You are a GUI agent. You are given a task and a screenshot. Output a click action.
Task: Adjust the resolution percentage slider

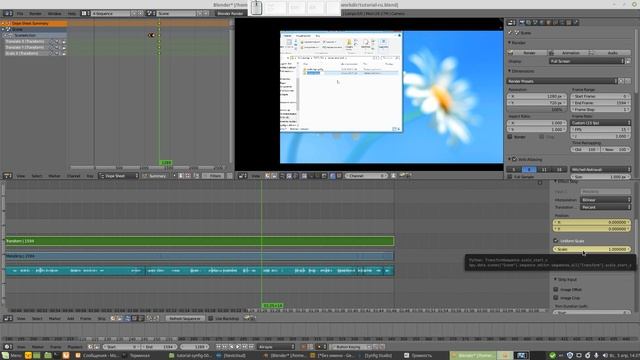click(537, 110)
